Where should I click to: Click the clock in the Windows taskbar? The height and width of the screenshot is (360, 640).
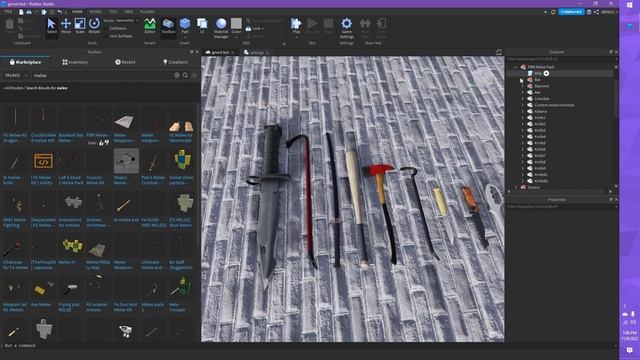click(630, 336)
